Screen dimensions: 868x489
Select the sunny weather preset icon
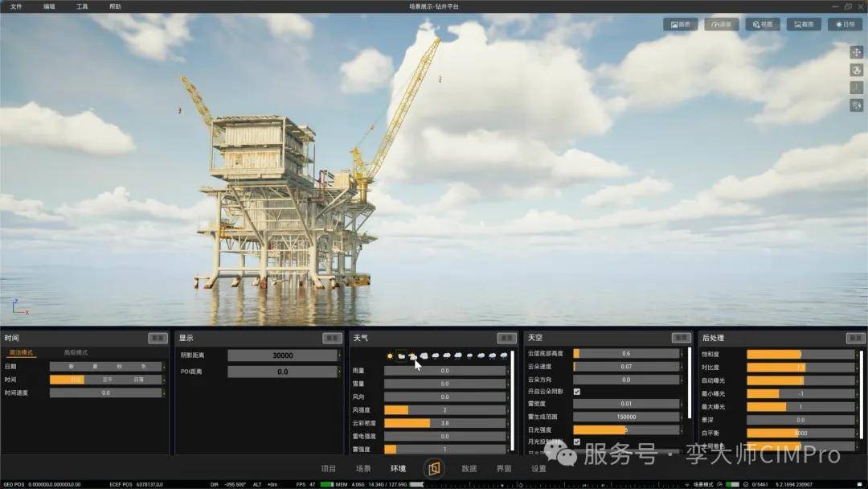point(390,355)
